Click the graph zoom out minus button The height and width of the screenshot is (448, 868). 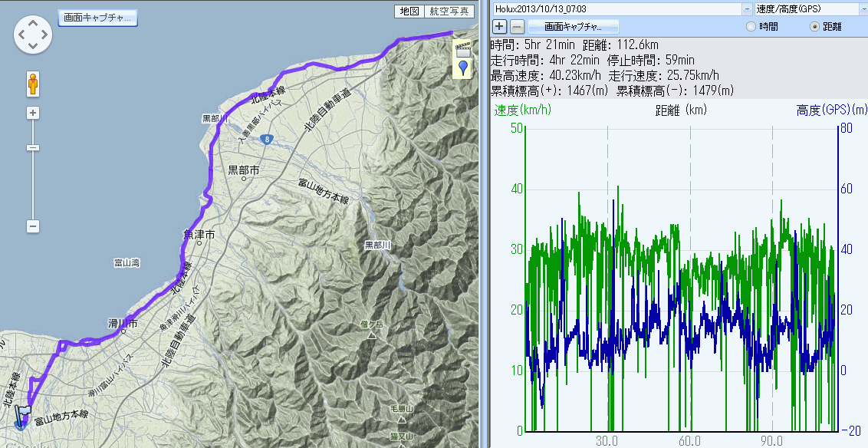[517, 26]
